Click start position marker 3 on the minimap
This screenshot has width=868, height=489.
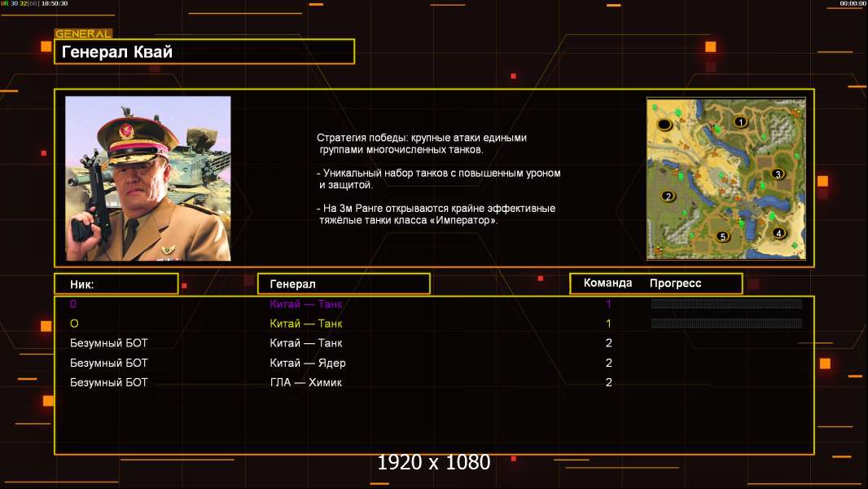[x=778, y=174]
